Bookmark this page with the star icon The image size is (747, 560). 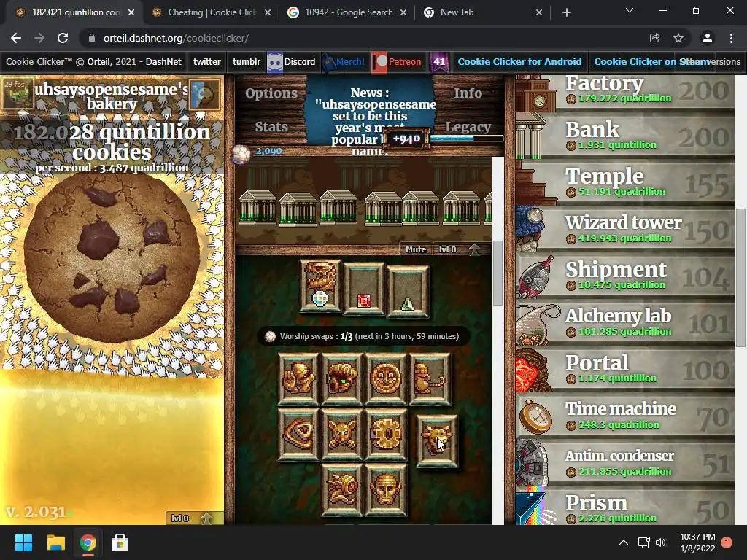point(678,38)
